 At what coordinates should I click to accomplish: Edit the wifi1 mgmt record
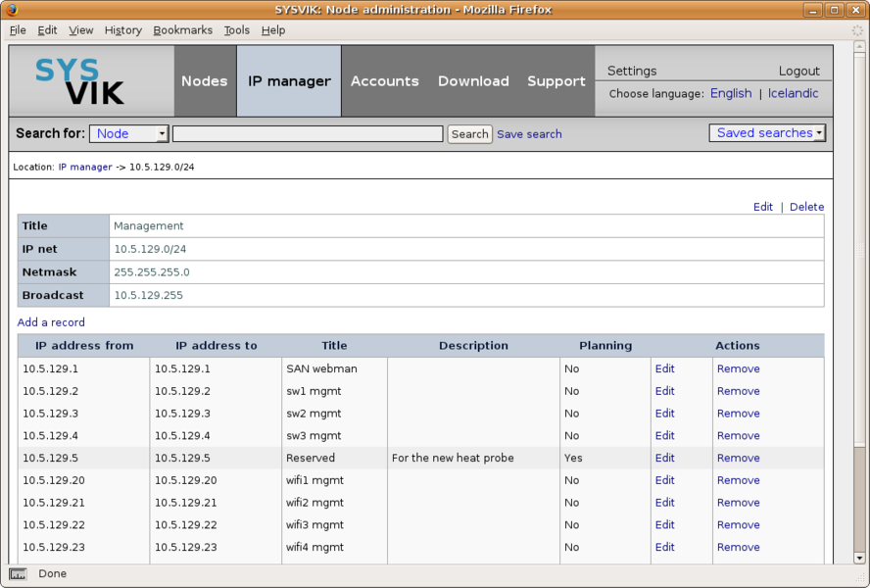(x=664, y=480)
